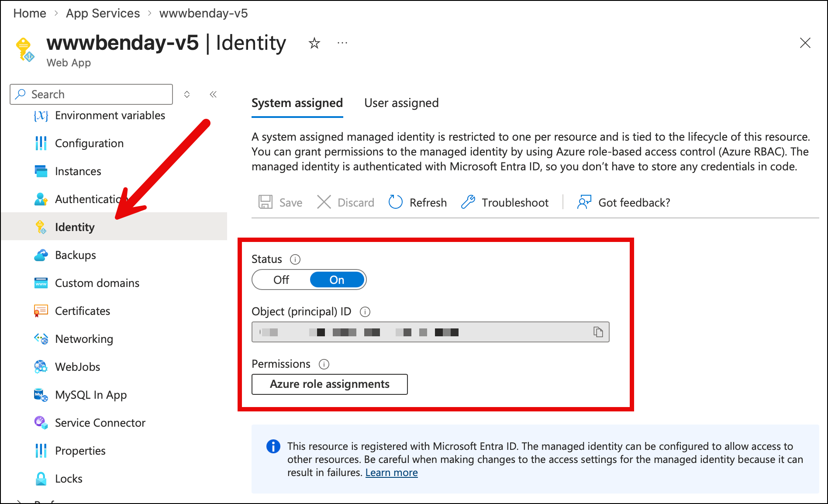828x504 pixels.
Task: Click the Azure role assignments button
Action: pyautogui.click(x=329, y=384)
